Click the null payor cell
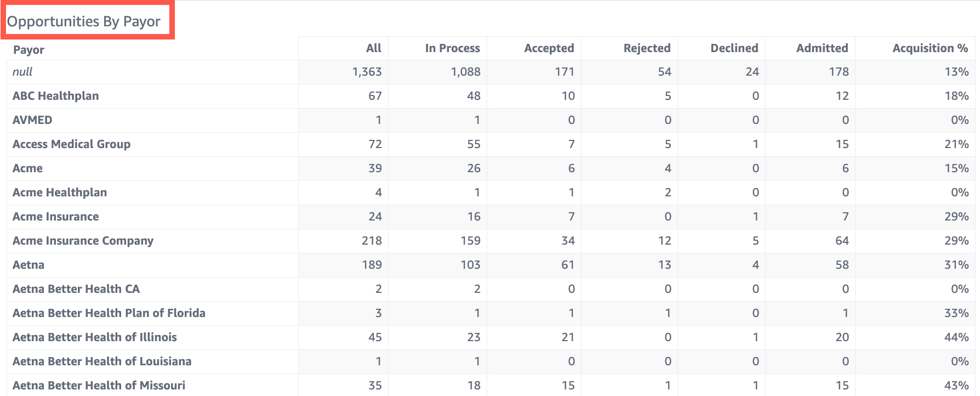This screenshot has width=980, height=396. point(22,72)
